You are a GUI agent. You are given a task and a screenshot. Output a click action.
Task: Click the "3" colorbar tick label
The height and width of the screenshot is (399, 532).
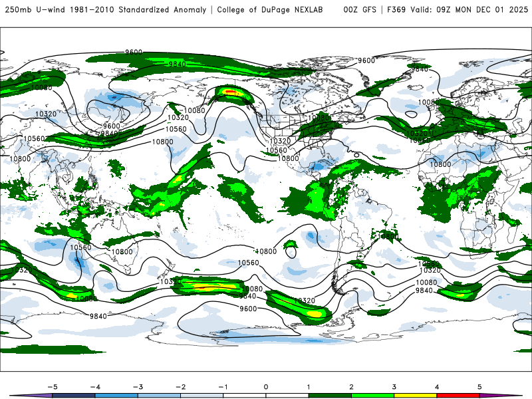(394, 387)
